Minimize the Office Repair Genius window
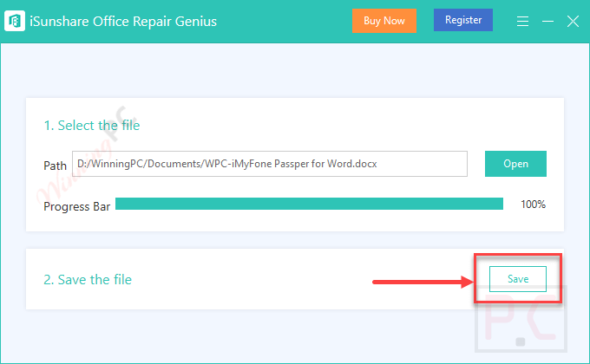Image resolution: width=590 pixels, height=364 pixels. click(547, 21)
